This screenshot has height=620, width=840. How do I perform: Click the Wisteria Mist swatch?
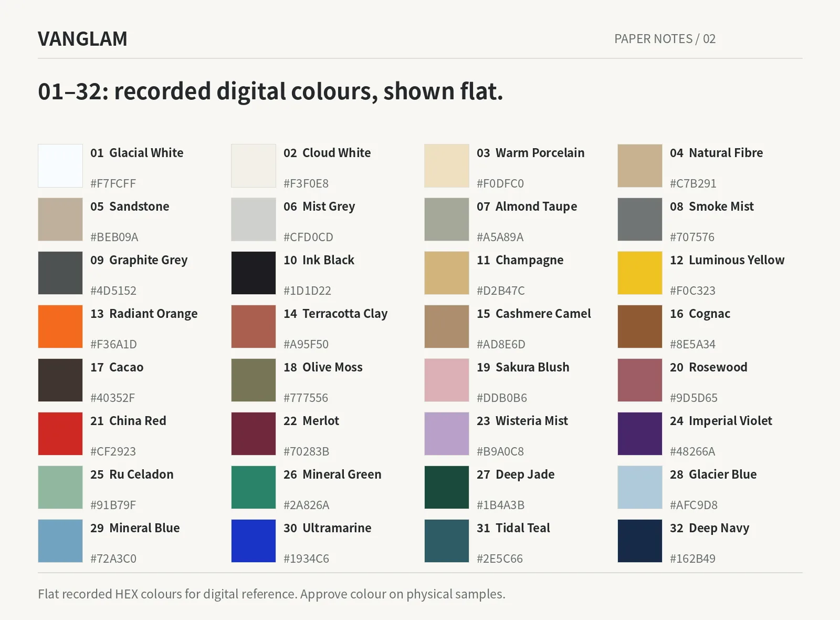click(x=447, y=434)
